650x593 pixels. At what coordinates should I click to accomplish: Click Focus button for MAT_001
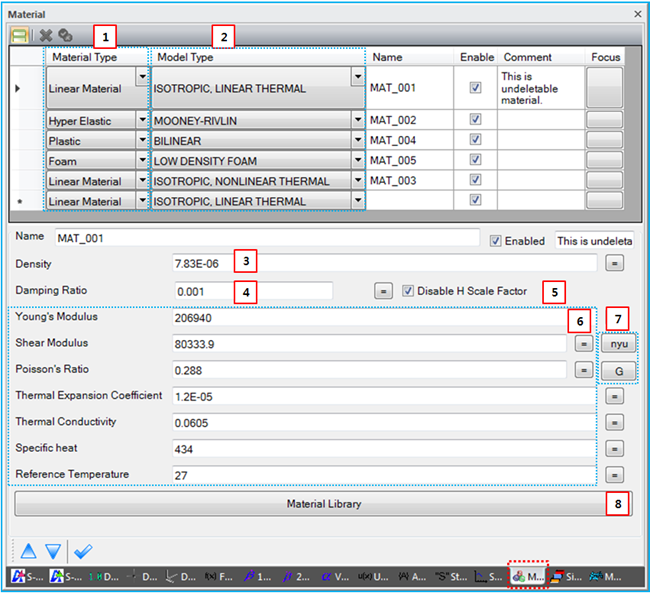(605, 88)
